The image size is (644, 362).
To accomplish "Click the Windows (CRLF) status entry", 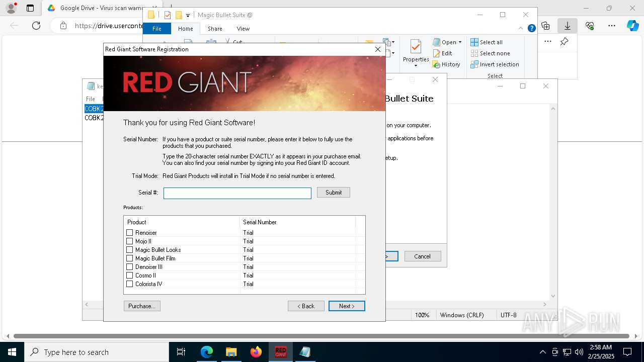I will coord(462,315).
